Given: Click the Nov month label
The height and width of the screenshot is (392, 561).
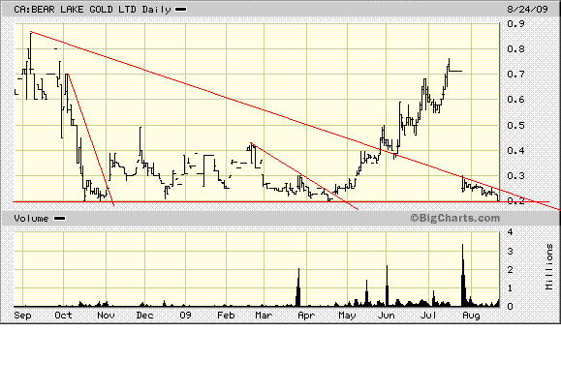Looking at the screenshot, I should (x=106, y=316).
